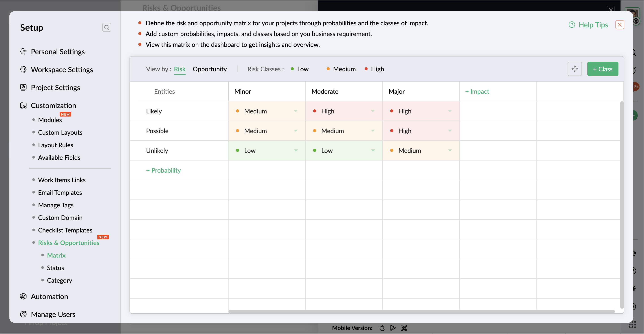The image size is (644, 334).
Task: Click the horizontal scrollbar below the matrix
Action: coord(421,312)
